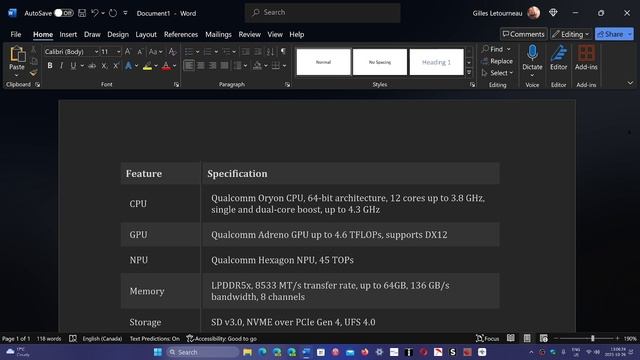This screenshot has width=640, height=360.
Task: Open the Editing mode dropdown
Action: [x=571, y=34]
